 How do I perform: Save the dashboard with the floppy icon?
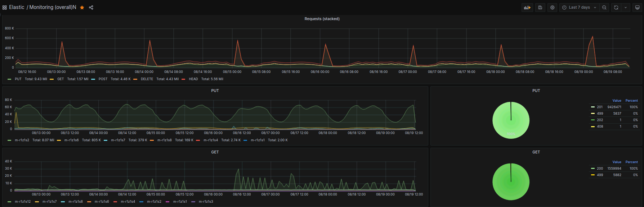540,8
